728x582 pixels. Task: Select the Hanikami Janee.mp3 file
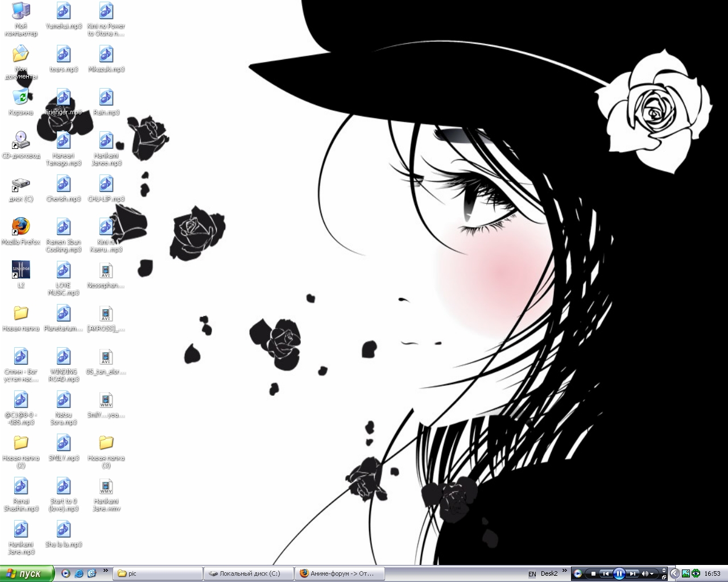coord(106,149)
